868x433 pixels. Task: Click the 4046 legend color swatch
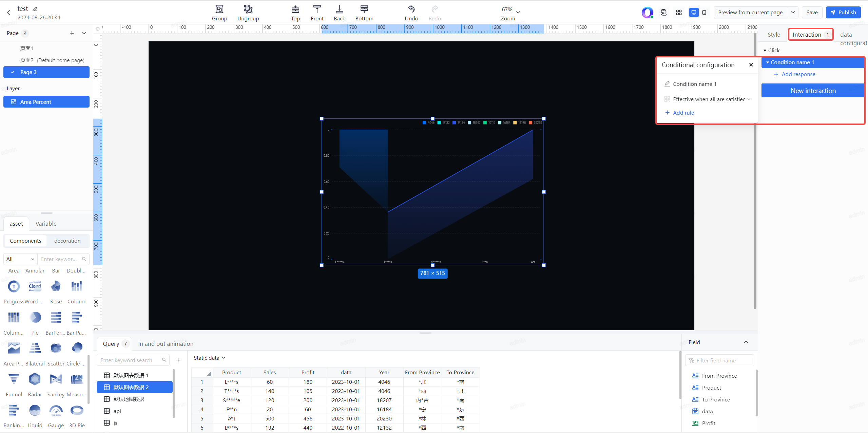pos(424,123)
